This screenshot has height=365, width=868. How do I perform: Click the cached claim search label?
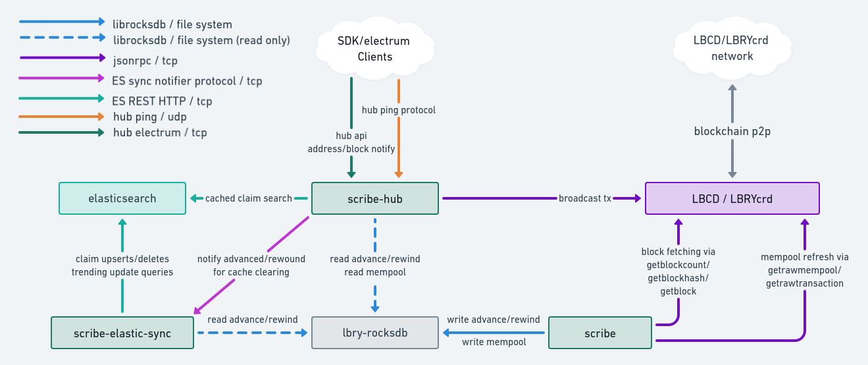tap(248, 198)
